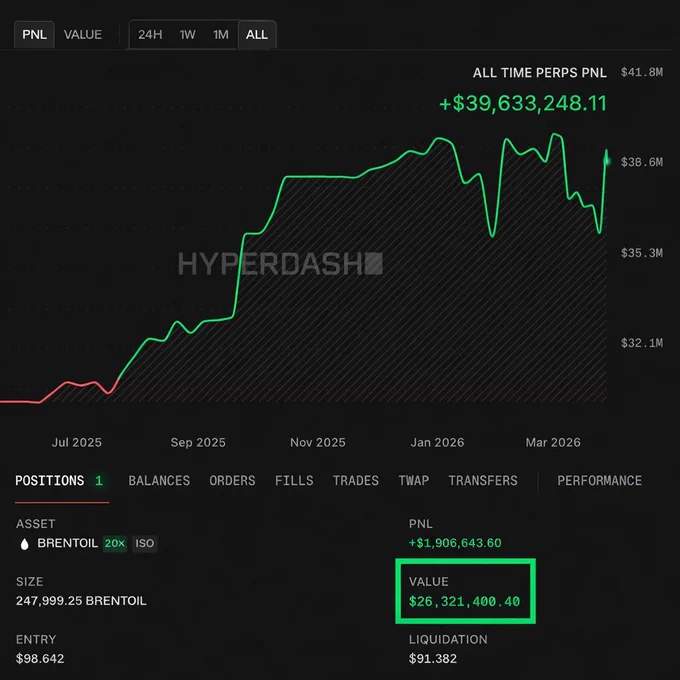The image size is (680, 680).
Task: Click the $38.6M axis label
Action: pos(641,162)
